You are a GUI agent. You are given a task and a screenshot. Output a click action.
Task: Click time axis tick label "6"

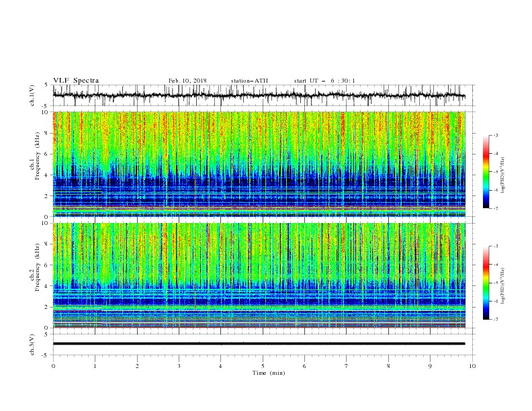(304, 366)
